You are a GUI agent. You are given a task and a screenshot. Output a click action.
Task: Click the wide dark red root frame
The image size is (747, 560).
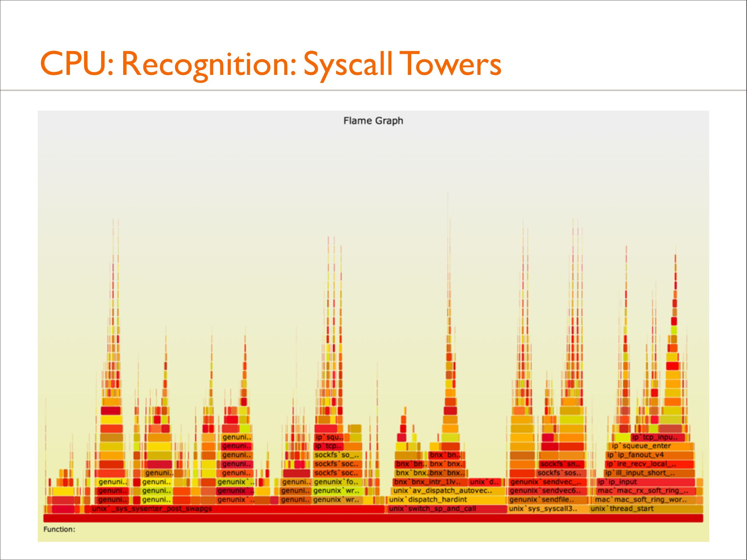click(373, 518)
